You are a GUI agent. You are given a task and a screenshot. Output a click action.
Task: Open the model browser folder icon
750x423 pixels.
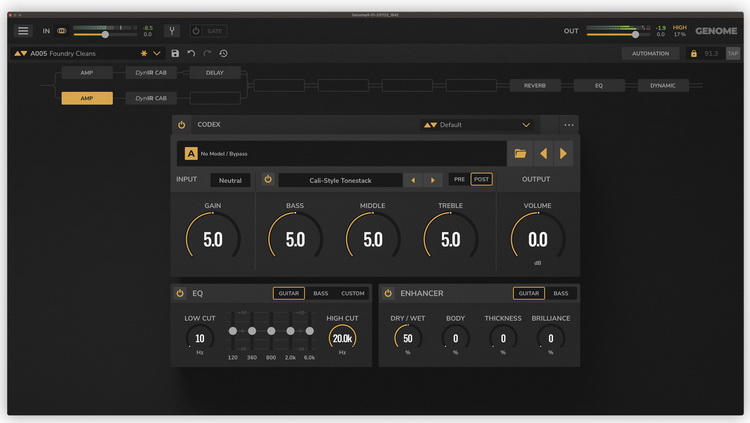pyautogui.click(x=520, y=154)
